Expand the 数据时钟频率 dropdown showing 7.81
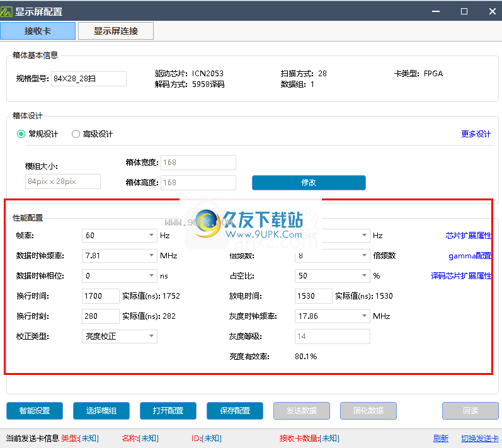The height and width of the screenshot is (448, 502). (x=120, y=256)
